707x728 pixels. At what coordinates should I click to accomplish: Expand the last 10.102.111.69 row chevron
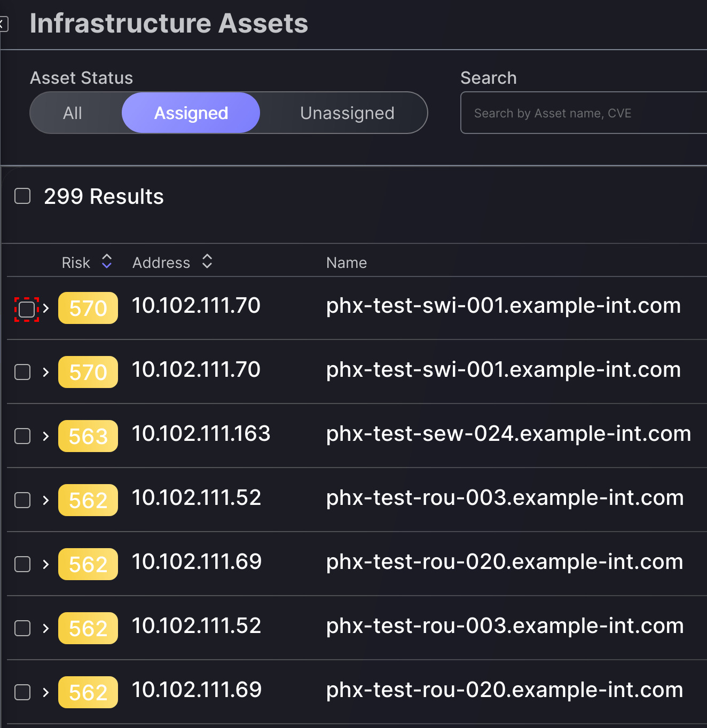coord(46,692)
